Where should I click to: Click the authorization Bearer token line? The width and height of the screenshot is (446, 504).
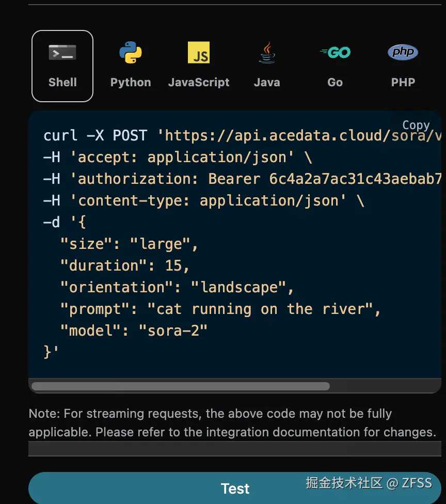242,179
